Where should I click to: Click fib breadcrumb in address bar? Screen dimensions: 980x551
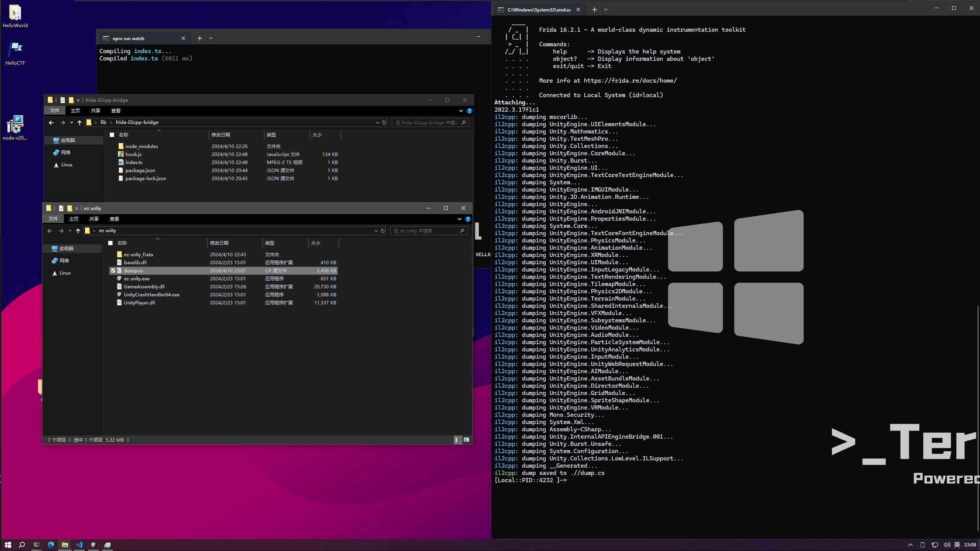click(x=103, y=122)
